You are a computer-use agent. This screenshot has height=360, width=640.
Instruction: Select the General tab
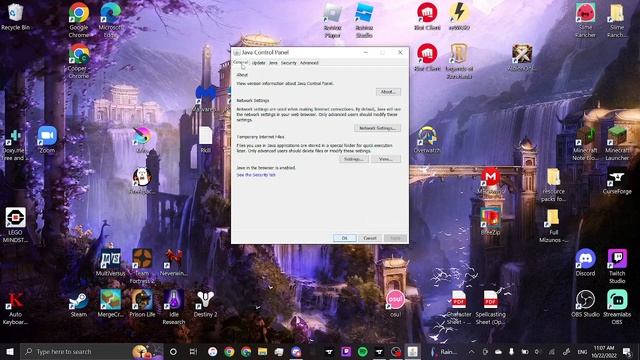240,62
